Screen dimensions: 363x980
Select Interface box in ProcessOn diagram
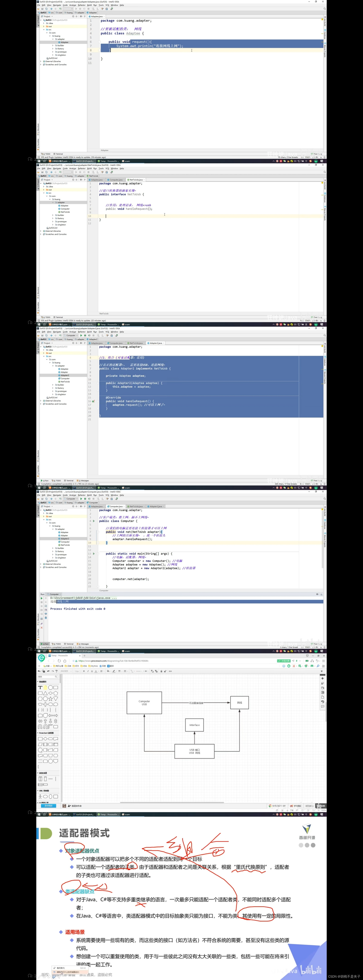pyautogui.click(x=194, y=725)
